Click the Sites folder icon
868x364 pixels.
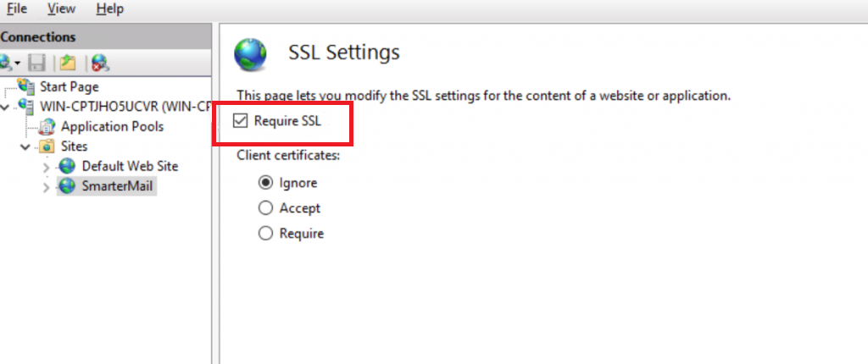point(47,146)
